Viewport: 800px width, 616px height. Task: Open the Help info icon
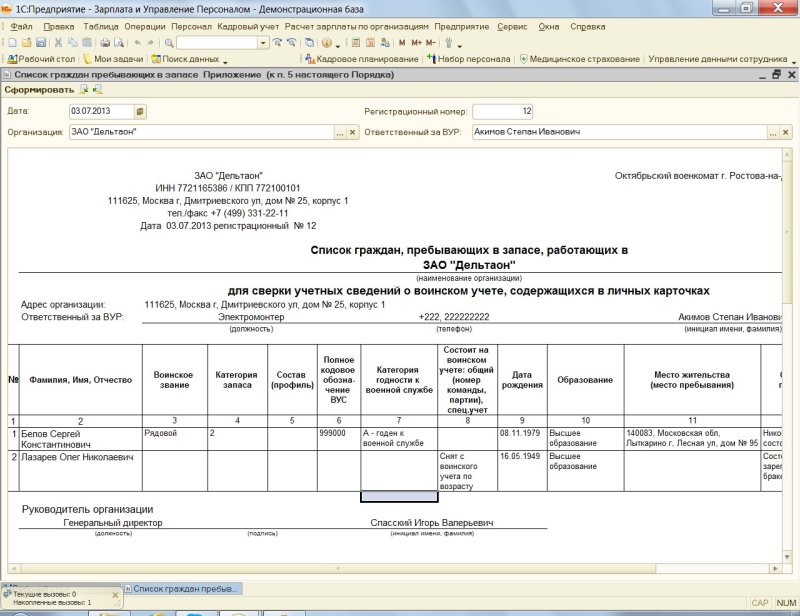pyautogui.click(x=327, y=43)
